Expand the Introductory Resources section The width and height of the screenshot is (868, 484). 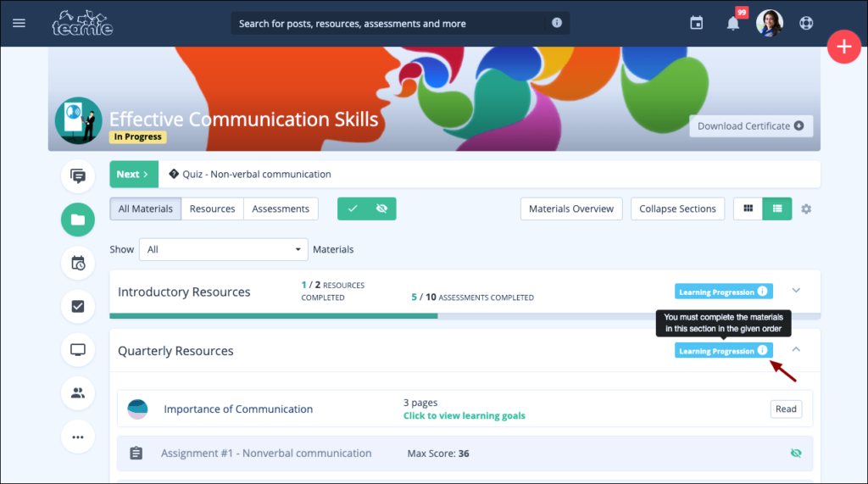(x=796, y=291)
